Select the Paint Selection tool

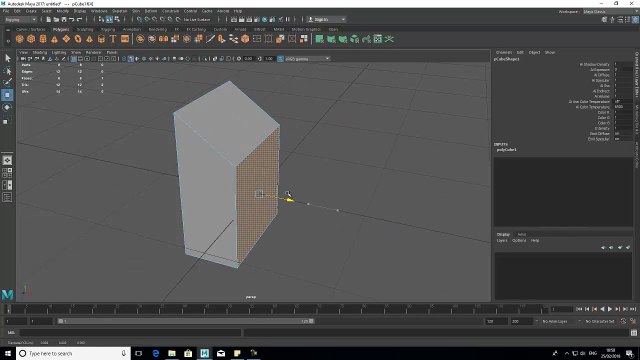(x=7, y=82)
